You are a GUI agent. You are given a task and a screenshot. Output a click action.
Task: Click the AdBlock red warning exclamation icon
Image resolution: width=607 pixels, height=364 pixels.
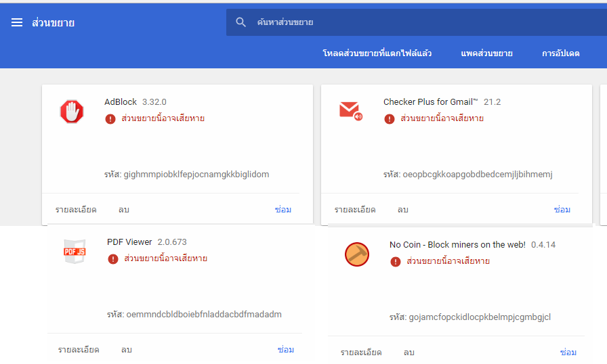pos(110,118)
